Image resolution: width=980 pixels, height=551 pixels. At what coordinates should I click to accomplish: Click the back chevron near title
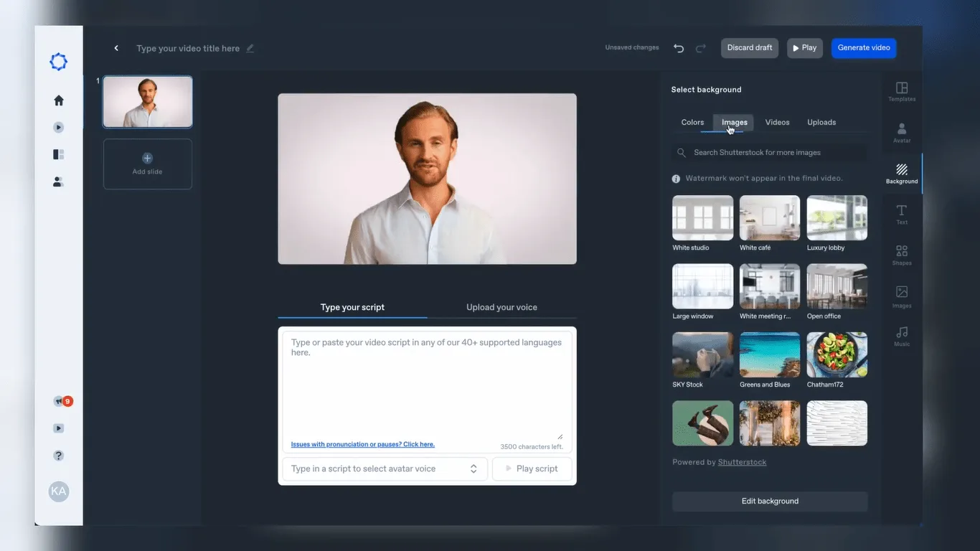[x=116, y=48]
